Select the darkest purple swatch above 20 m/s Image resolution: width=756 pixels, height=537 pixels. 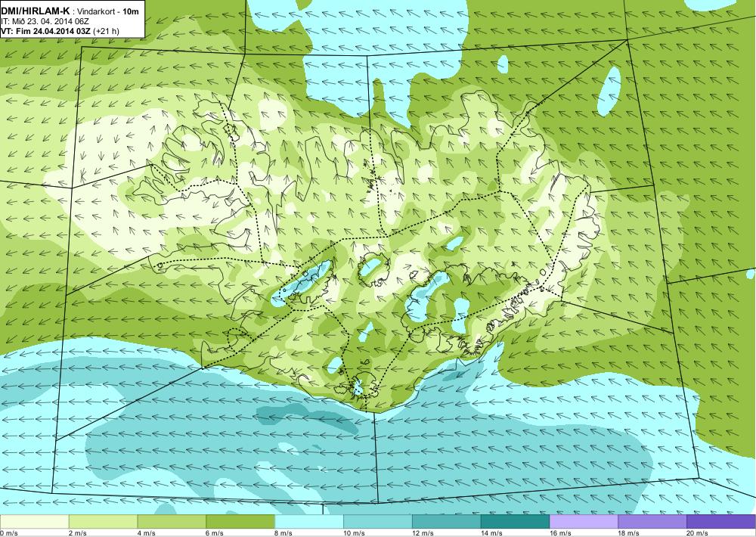[x=721, y=522]
